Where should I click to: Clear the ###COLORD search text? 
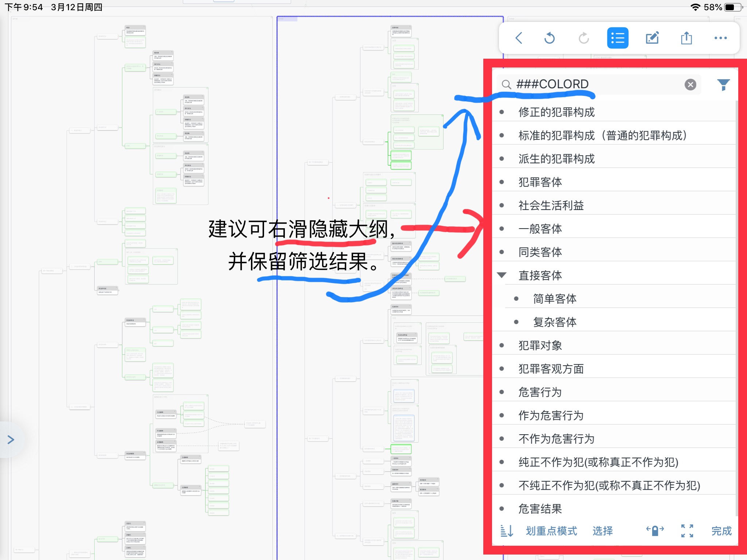tap(690, 85)
